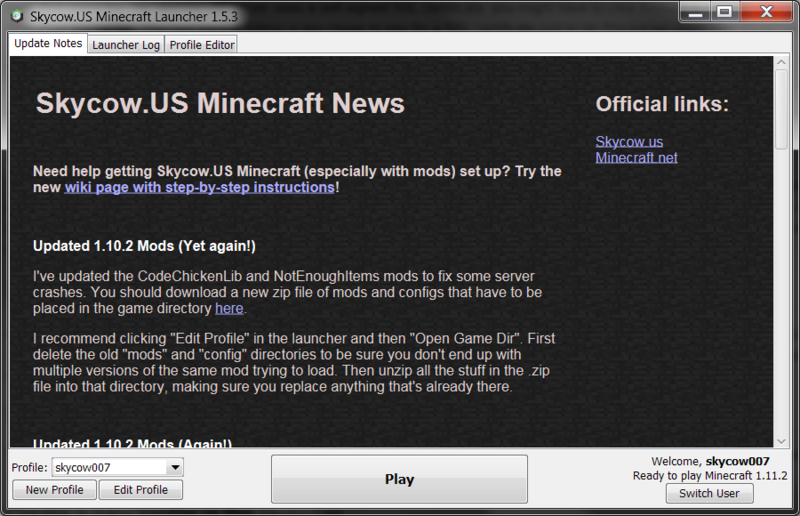The height and width of the screenshot is (516, 800).
Task: Click the New Profile button
Action: point(55,490)
